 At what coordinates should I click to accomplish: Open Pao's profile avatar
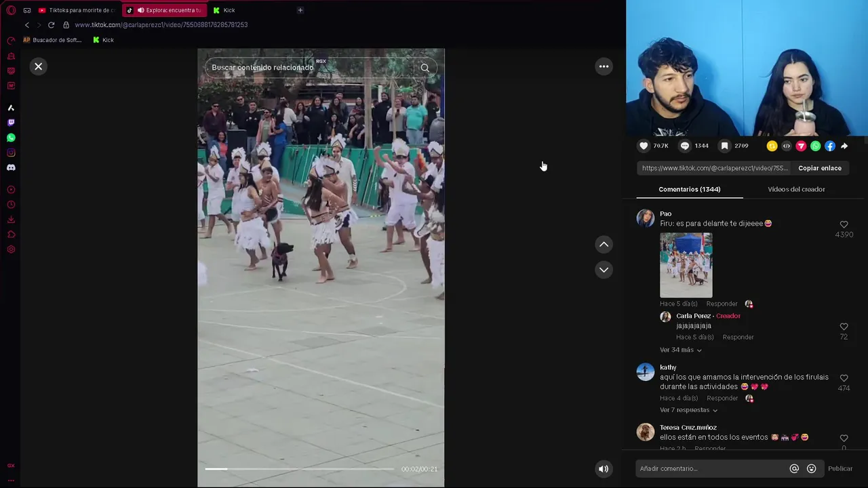tap(645, 218)
